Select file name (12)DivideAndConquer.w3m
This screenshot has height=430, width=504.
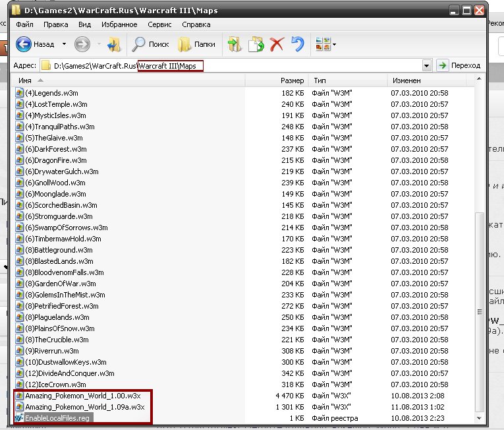pyautogui.click(x=70, y=373)
